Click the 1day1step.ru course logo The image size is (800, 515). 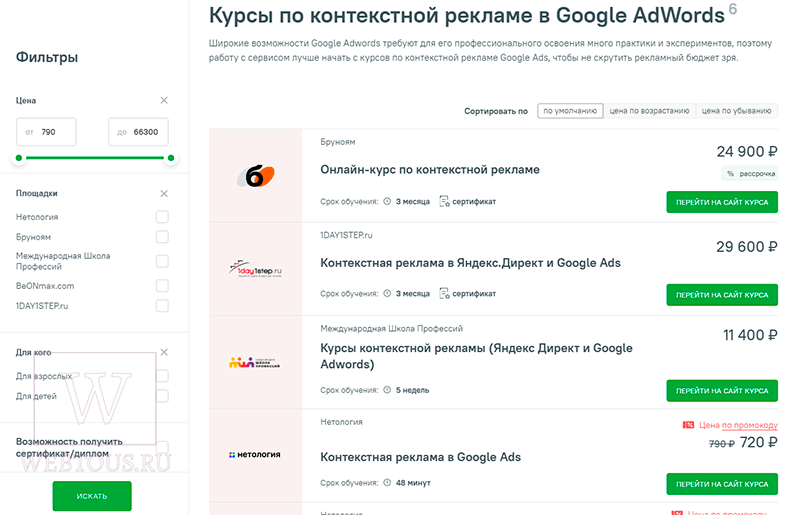(x=255, y=269)
